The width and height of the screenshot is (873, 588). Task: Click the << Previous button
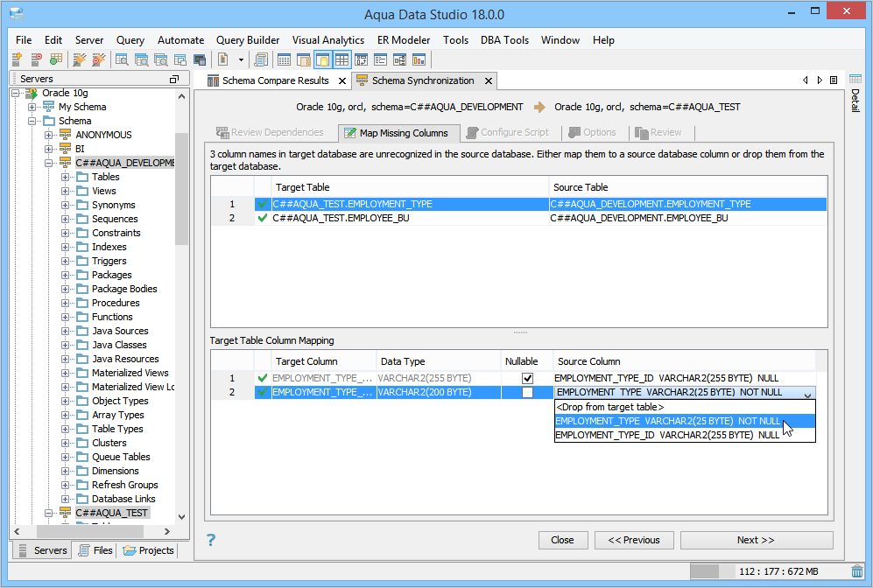point(634,540)
